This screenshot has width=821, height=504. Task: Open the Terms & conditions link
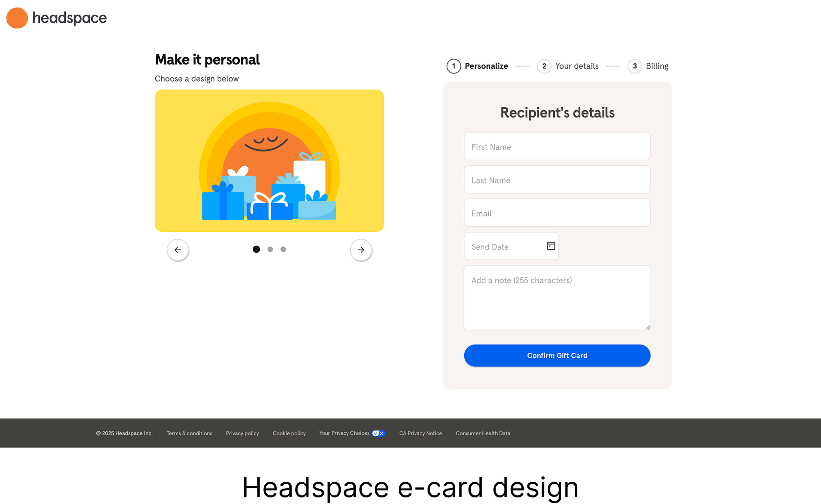pyautogui.click(x=189, y=433)
